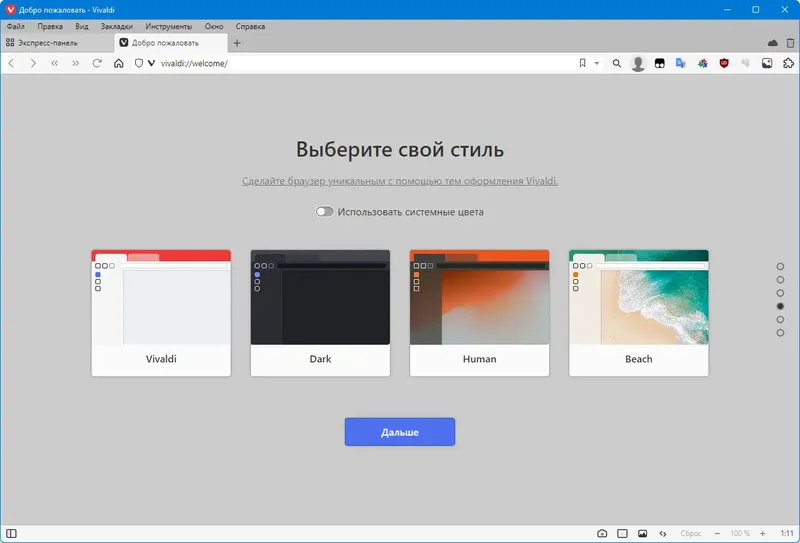Select the filled fourth step dot
This screenshot has width=800, height=543.
click(780, 306)
